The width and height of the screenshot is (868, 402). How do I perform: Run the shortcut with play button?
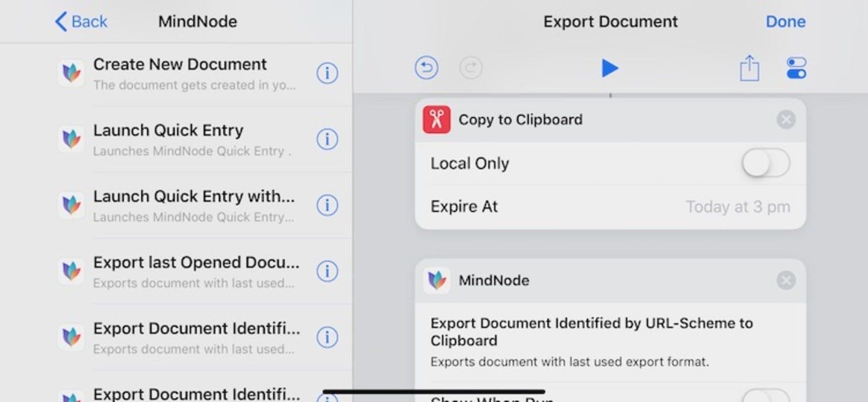tap(609, 68)
